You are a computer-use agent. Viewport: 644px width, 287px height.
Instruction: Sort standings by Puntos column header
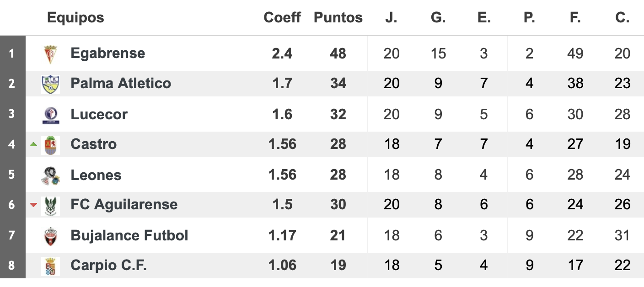338,17
